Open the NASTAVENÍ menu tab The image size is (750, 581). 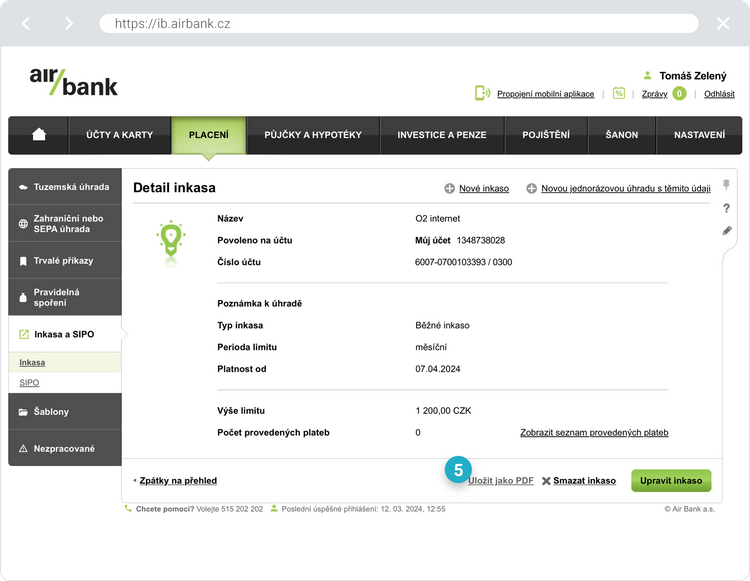[x=699, y=135]
